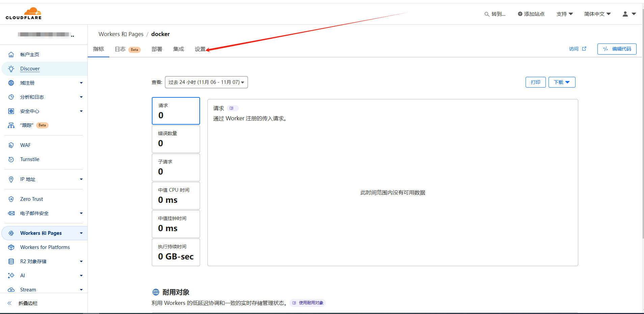Expand the IP 地址 sidebar section
Screen dimensions: 644x314
pyautogui.click(x=81, y=179)
